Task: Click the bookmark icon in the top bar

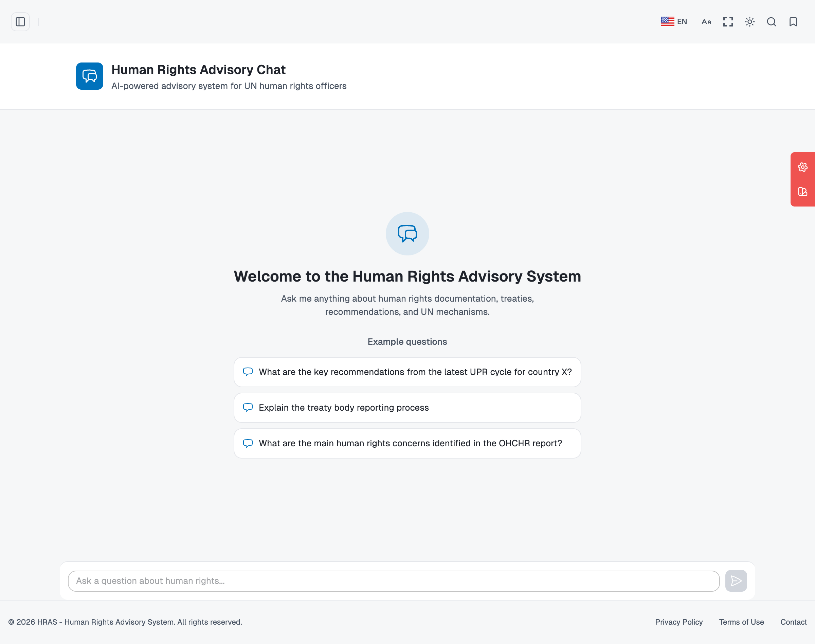Action: [x=793, y=22]
